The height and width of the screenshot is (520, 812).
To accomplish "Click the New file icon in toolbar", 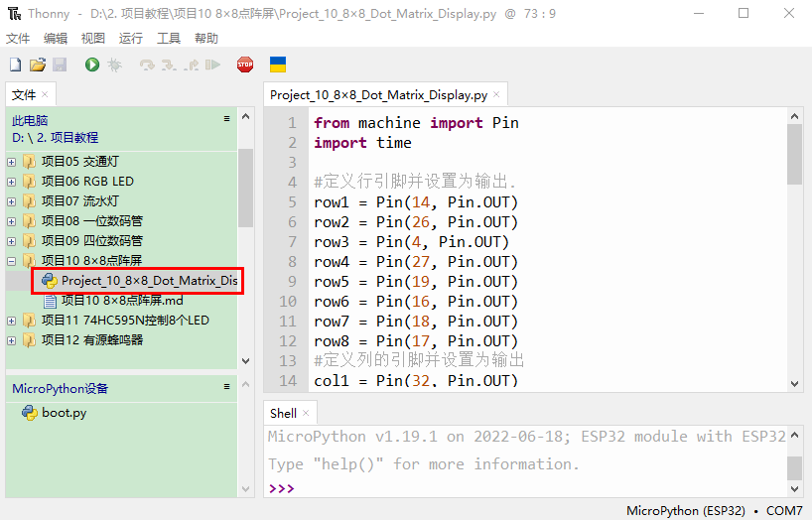I will pos(15,65).
